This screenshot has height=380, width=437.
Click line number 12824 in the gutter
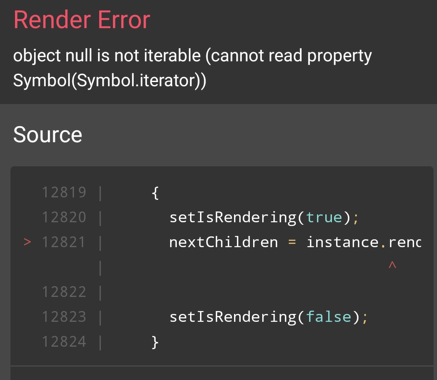64,342
